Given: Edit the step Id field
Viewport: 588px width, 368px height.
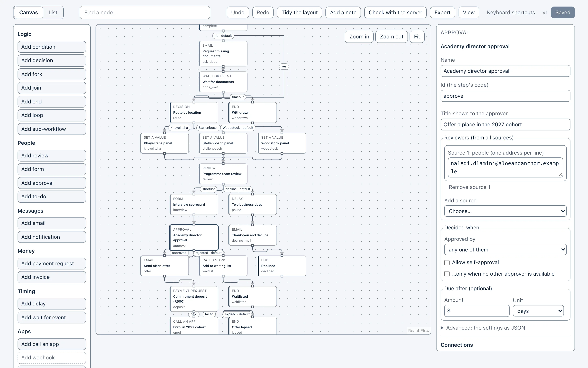Looking at the screenshot, I should [x=505, y=96].
